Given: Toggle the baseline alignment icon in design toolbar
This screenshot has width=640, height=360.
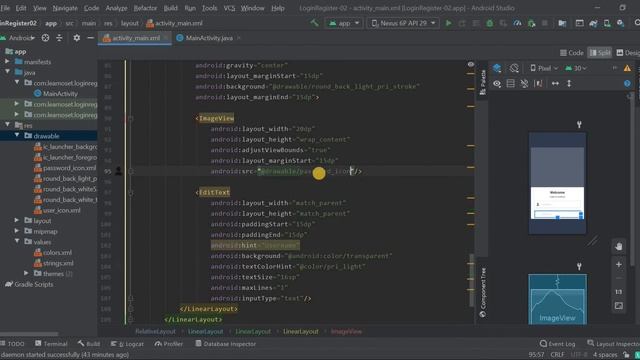Looking at the screenshot, I should [x=538, y=83].
